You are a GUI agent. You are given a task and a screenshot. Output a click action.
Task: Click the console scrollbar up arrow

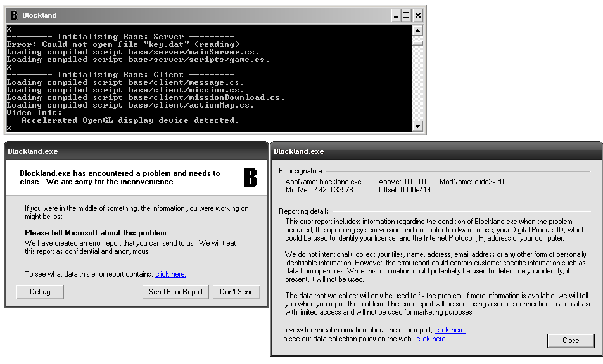click(x=417, y=30)
